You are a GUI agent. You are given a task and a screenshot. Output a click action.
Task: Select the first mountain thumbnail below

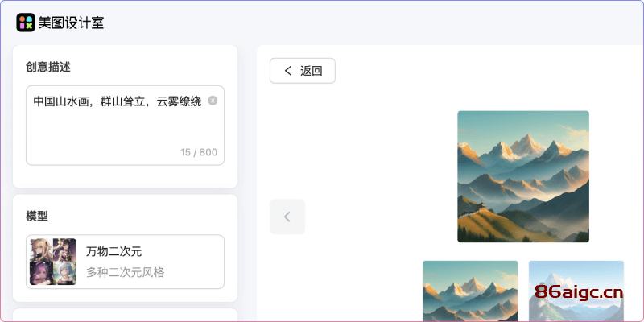click(470, 291)
